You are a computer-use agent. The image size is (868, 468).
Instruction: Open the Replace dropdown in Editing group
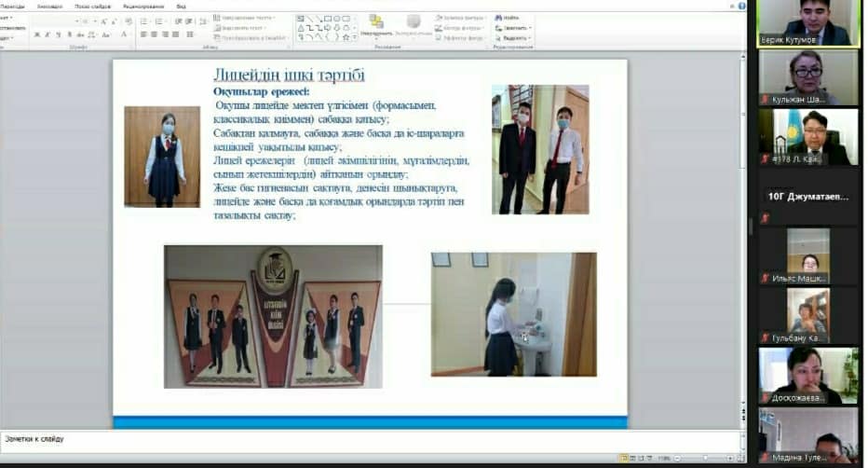512,28
